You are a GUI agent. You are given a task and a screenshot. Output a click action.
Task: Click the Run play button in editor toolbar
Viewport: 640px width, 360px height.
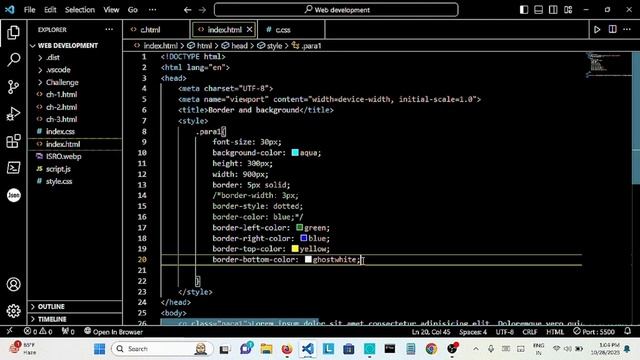point(597,29)
